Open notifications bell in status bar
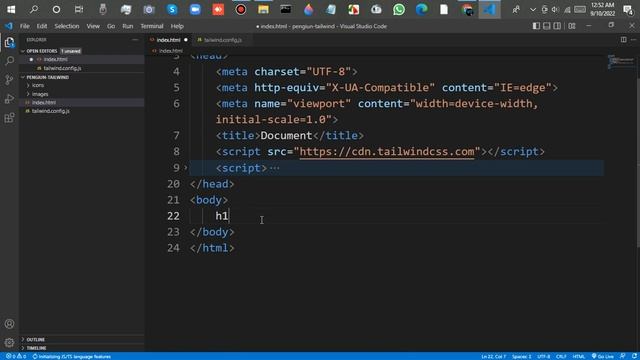640x360 pixels. (634, 356)
